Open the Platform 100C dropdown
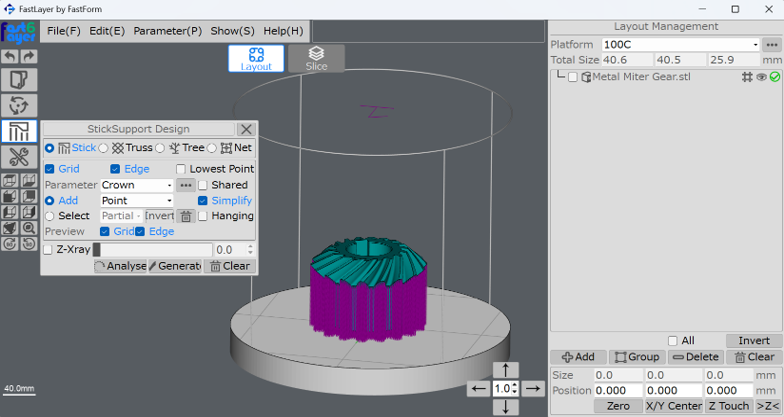This screenshot has height=417, width=784. [680, 45]
